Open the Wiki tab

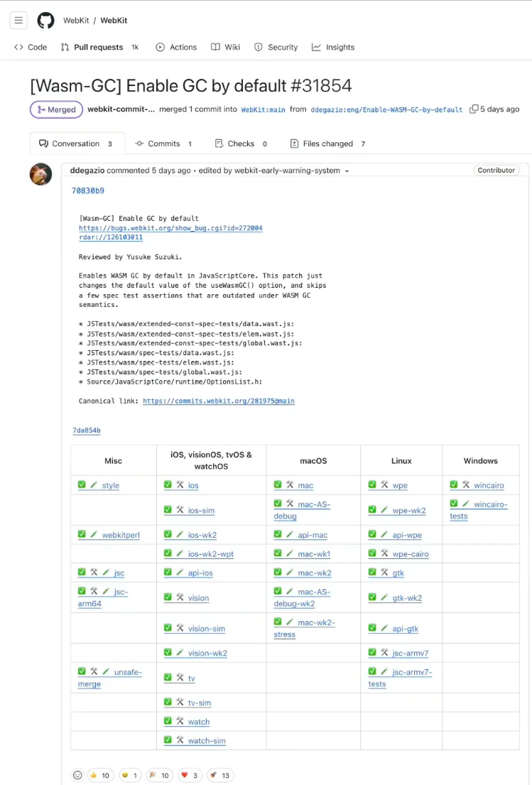tap(226, 47)
